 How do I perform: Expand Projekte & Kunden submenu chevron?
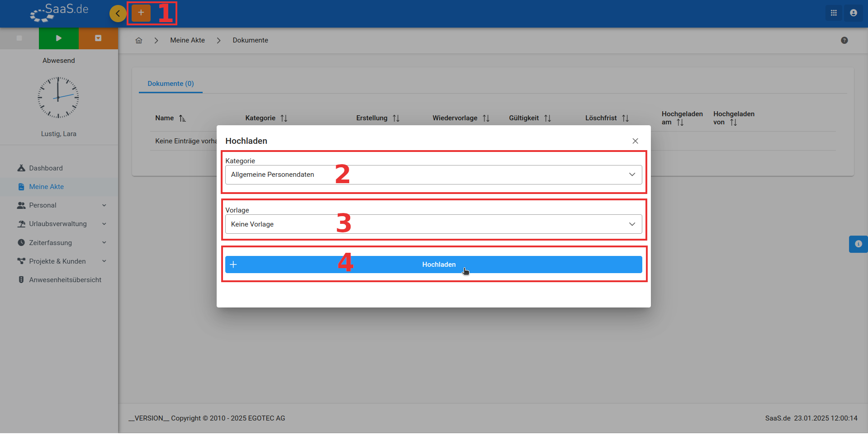click(x=104, y=261)
